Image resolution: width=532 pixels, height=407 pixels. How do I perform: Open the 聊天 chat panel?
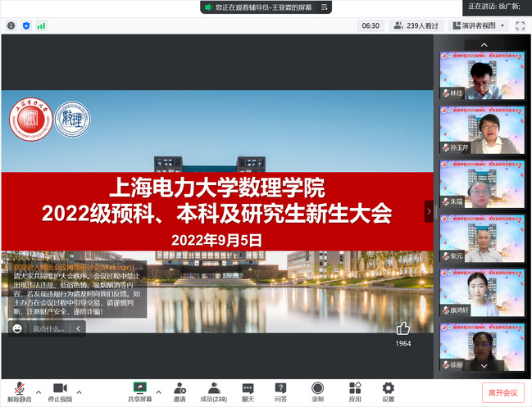coord(248,392)
